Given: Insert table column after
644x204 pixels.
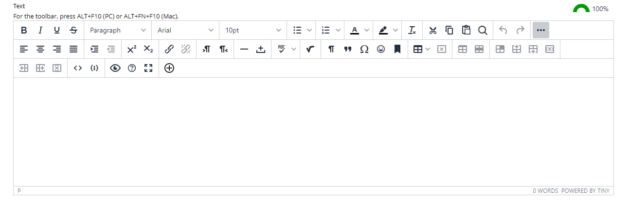Looking at the screenshot, I should coord(40,68).
